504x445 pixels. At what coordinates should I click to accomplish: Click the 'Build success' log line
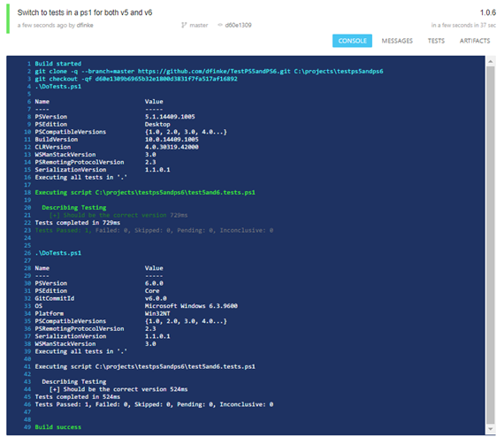pos(57,427)
